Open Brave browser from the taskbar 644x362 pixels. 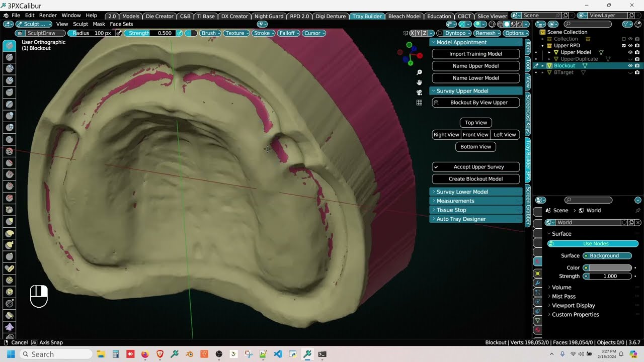160,354
